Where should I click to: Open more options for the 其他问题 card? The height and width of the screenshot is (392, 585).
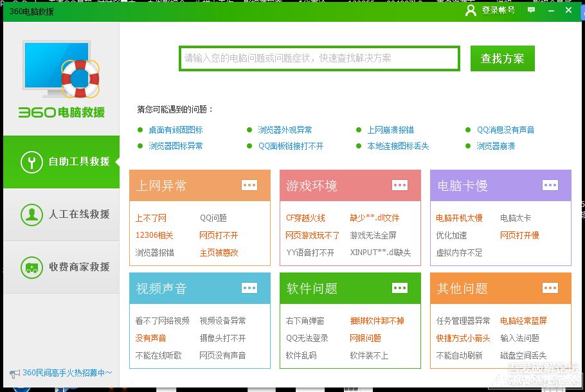coord(550,288)
